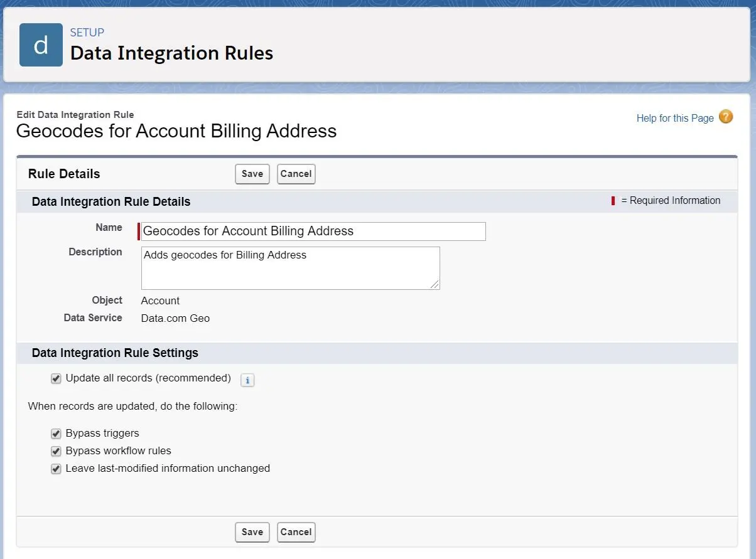Viewport: 756px width, 559px height.
Task: Click into the Name input field
Action: [x=313, y=231]
